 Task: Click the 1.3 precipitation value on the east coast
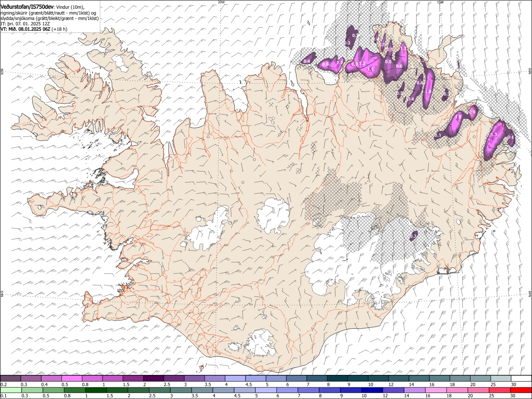[494, 135]
